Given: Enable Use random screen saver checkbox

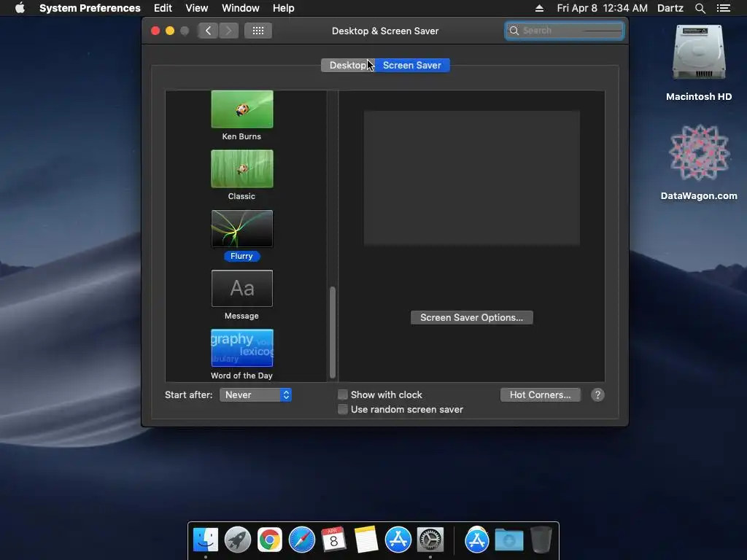Looking at the screenshot, I should pos(343,409).
